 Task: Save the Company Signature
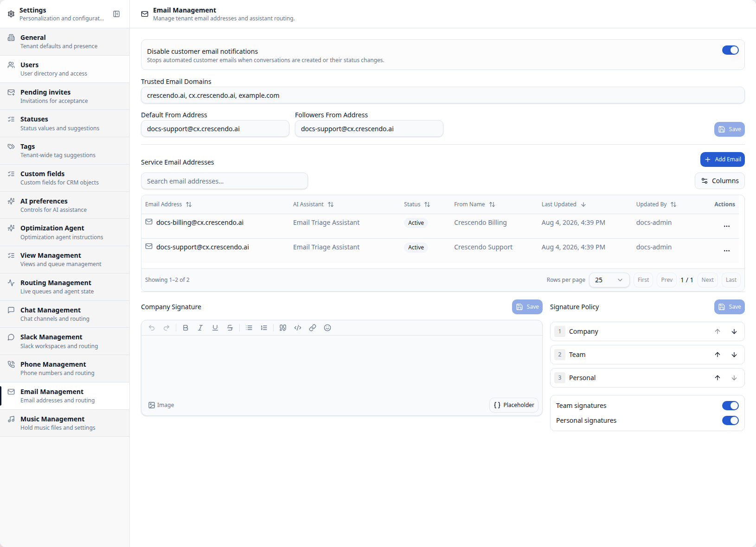527,307
